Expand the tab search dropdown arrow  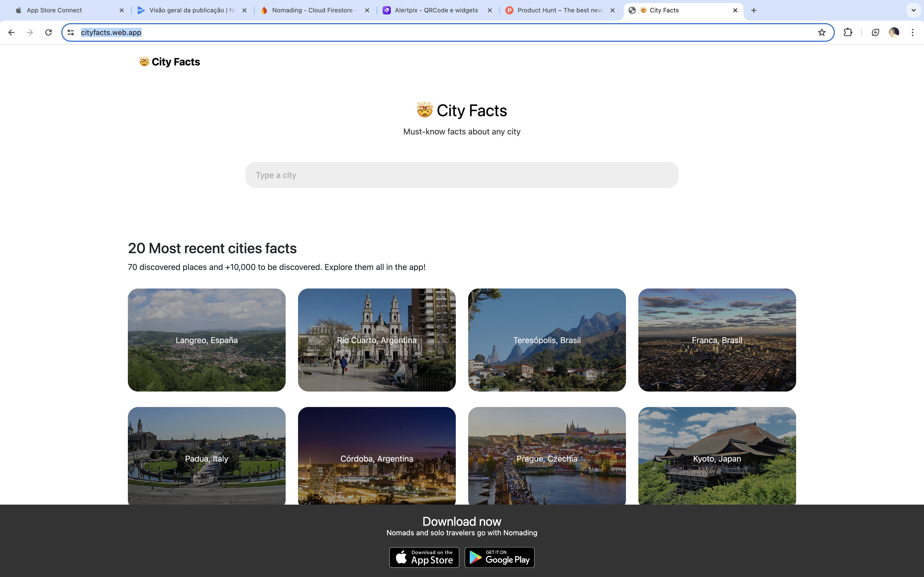coord(913,10)
